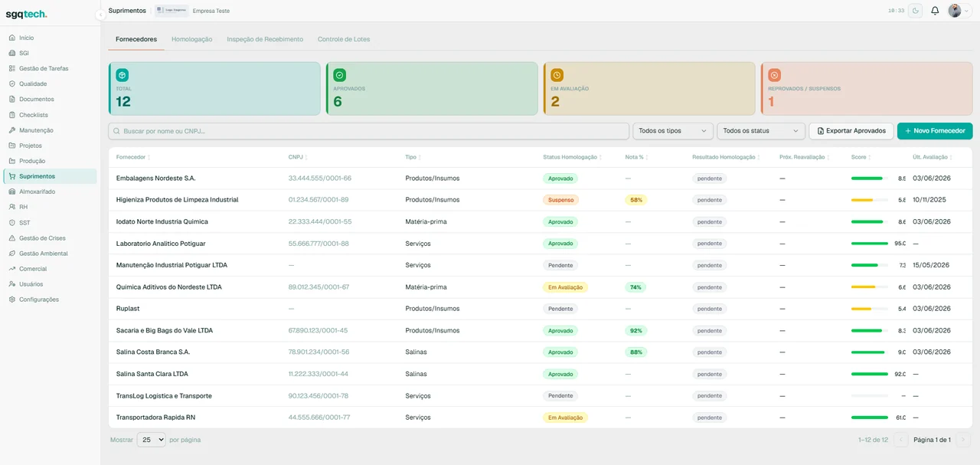Open the SST shield icon item
The width and height of the screenshot is (980, 465).
pos(12,222)
